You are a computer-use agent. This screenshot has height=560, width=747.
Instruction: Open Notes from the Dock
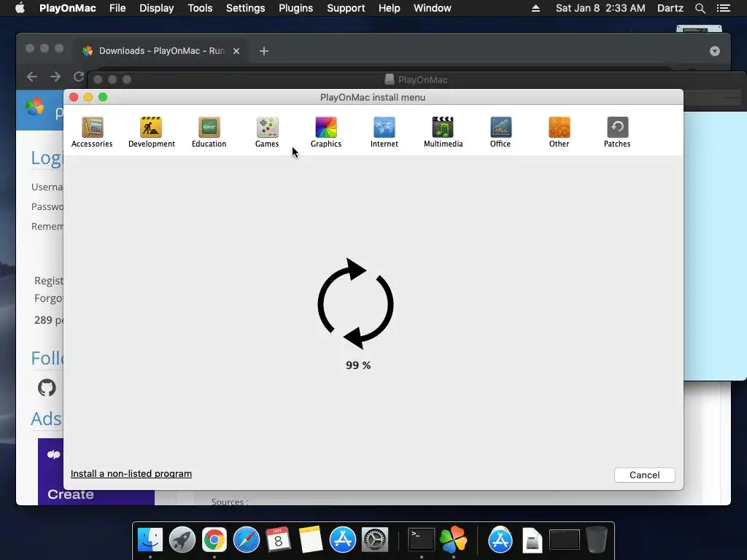311,540
